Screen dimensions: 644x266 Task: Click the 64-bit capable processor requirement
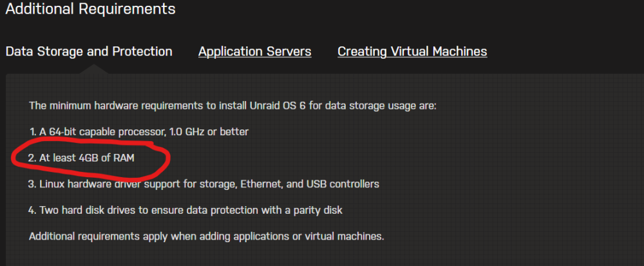(139, 132)
